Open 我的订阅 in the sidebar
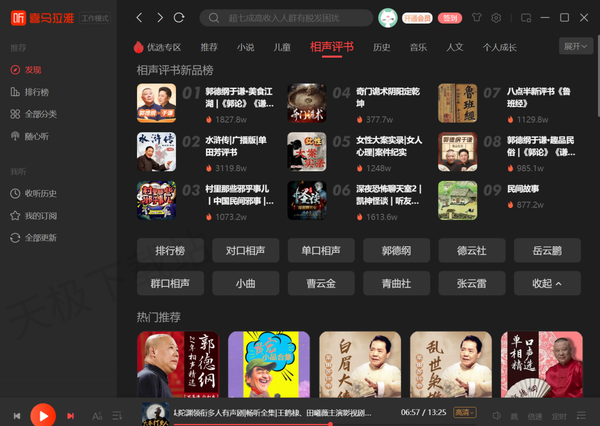The image size is (600, 426). [x=33, y=216]
